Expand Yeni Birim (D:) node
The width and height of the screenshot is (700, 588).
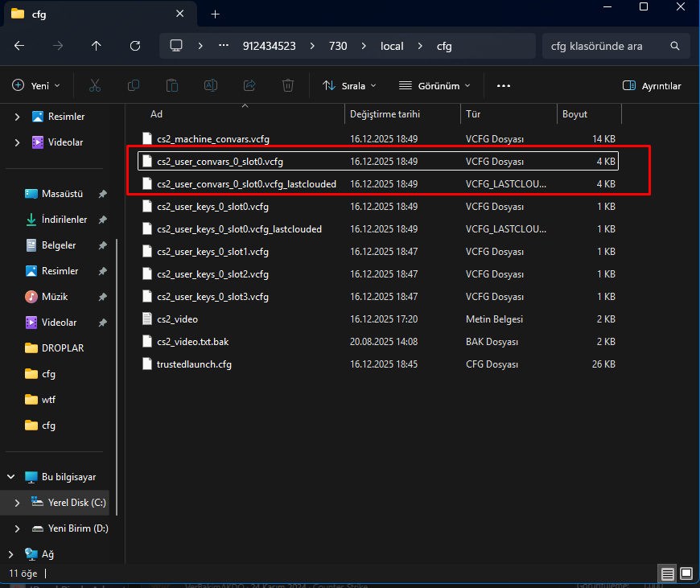pyautogui.click(x=17, y=528)
